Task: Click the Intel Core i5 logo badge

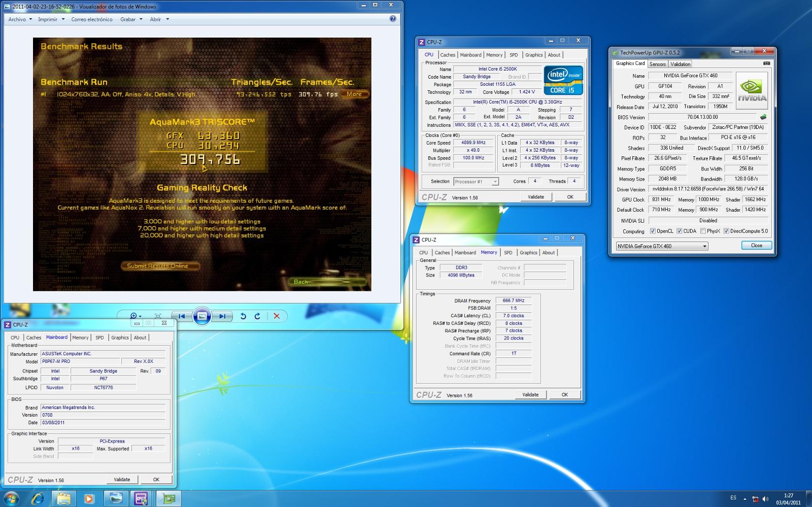Action: pos(563,80)
